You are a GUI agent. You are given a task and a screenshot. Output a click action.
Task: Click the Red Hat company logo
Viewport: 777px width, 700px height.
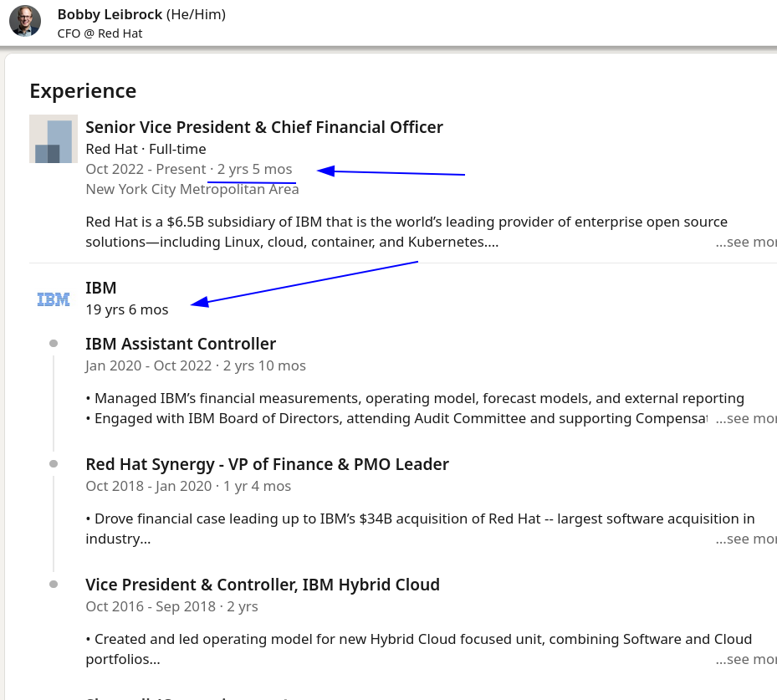point(54,139)
